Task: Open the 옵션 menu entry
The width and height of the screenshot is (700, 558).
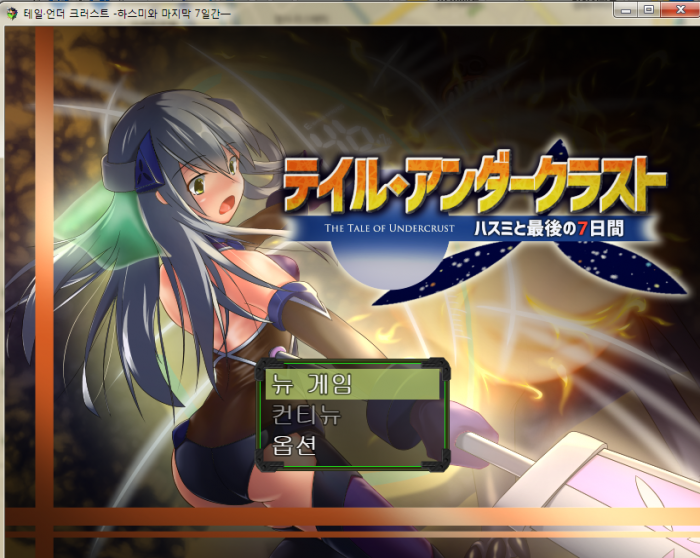Action: point(295,445)
